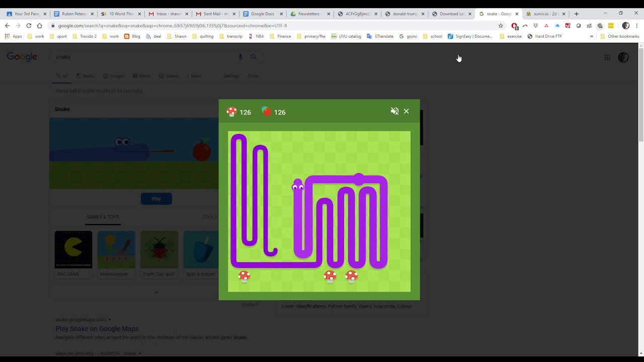
Task: Switch to the Newsletters tab
Action: (309, 14)
